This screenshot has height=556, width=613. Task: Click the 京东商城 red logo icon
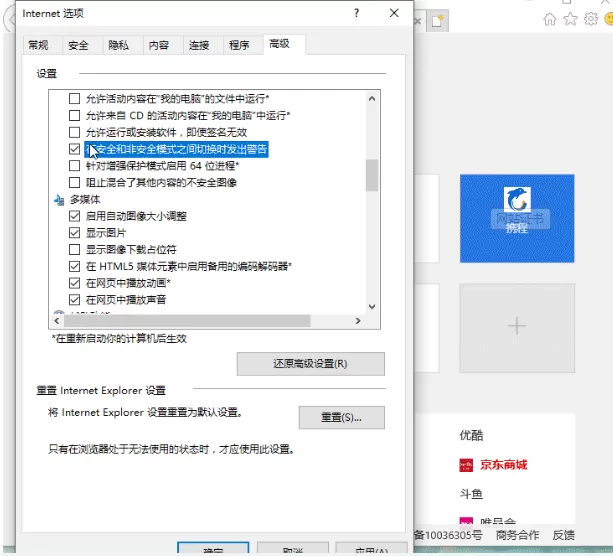click(466, 465)
